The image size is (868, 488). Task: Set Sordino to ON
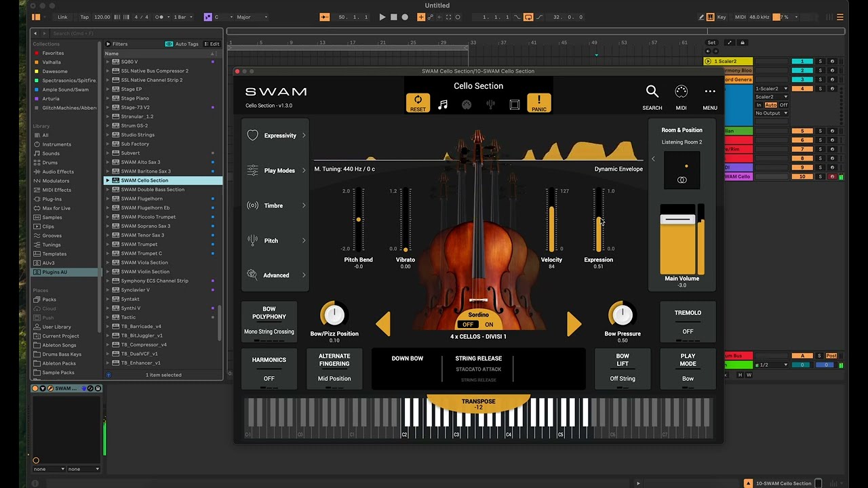click(489, 325)
